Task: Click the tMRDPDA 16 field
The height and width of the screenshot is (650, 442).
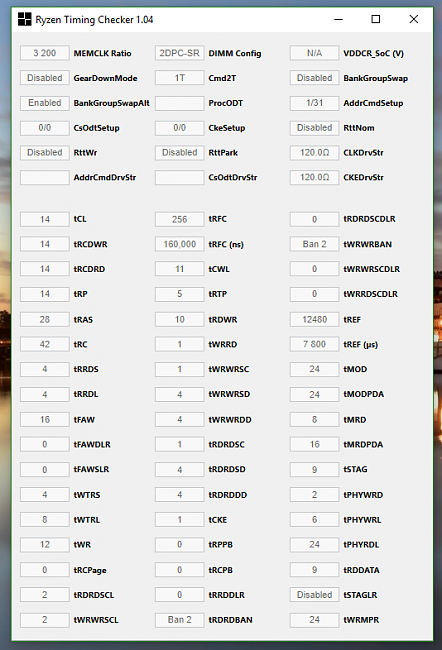Action: click(x=314, y=444)
